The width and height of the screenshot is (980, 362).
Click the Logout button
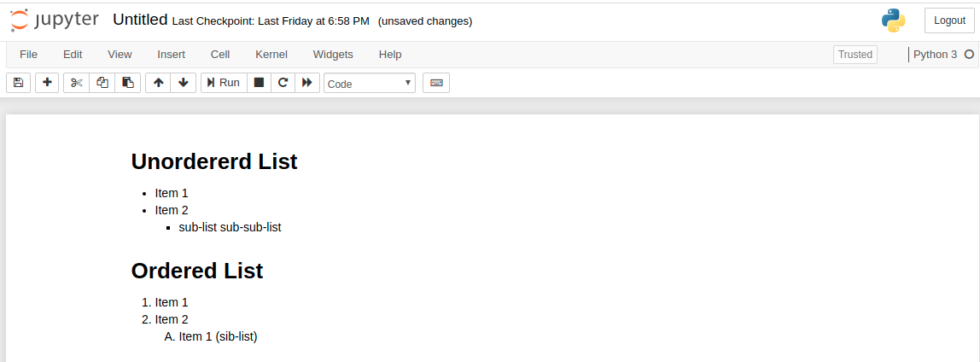pyautogui.click(x=949, y=20)
